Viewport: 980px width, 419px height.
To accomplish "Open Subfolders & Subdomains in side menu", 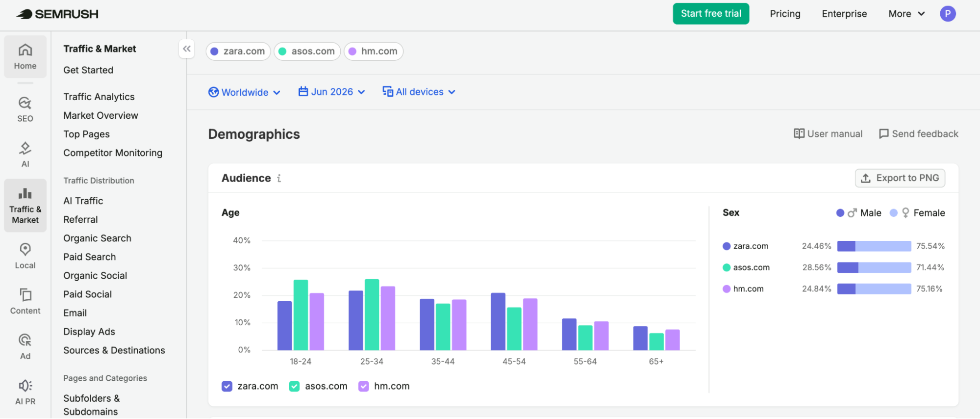I will [92, 405].
